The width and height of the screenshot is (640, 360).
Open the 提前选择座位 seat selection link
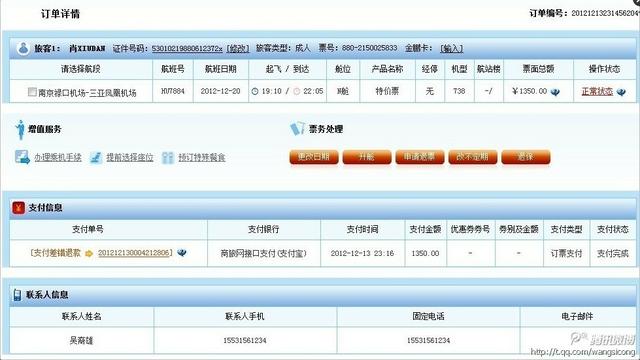(130, 157)
